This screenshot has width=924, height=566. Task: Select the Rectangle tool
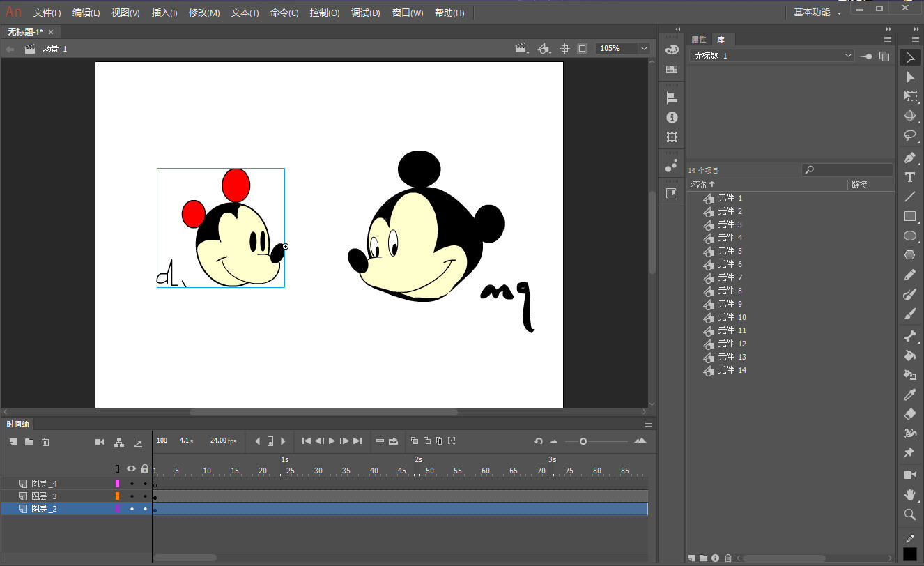[x=910, y=216]
